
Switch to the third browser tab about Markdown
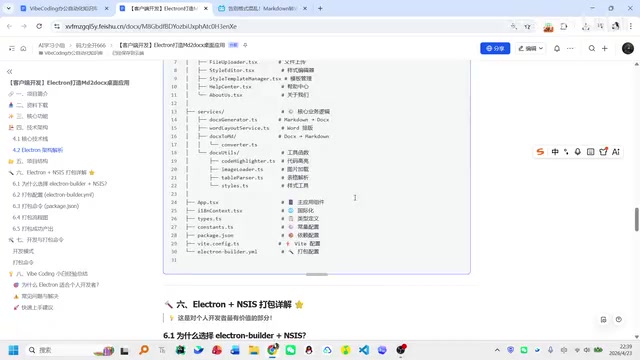pyautogui.click(x=262, y=8)
